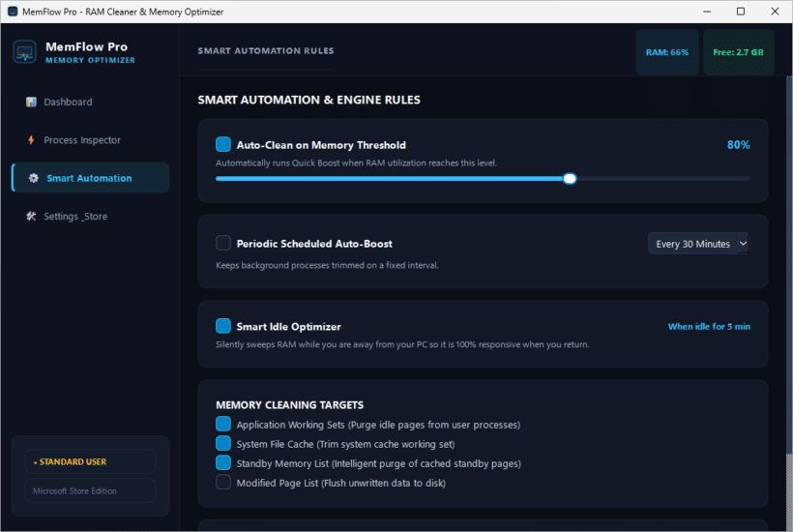Click the title bar app icon

point(13,12)
